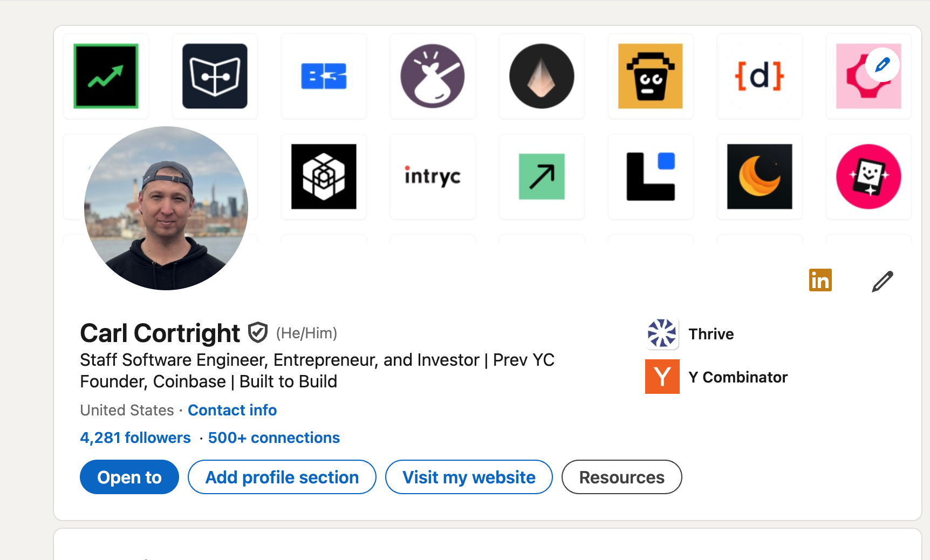This screenshot has width=930, height=560.
Task: Expand the Resources menu button
Action: [621, 477]
